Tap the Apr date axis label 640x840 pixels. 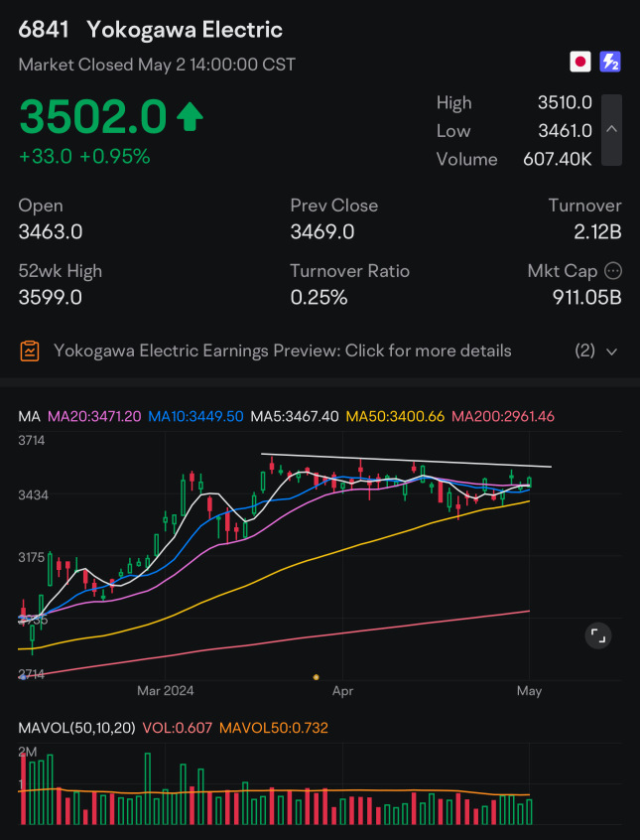coord(342,691)
